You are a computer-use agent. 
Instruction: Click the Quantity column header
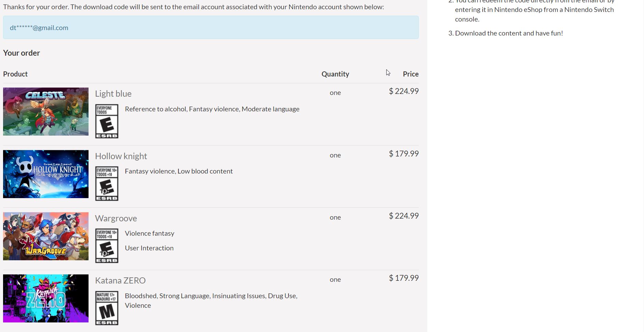335,74
